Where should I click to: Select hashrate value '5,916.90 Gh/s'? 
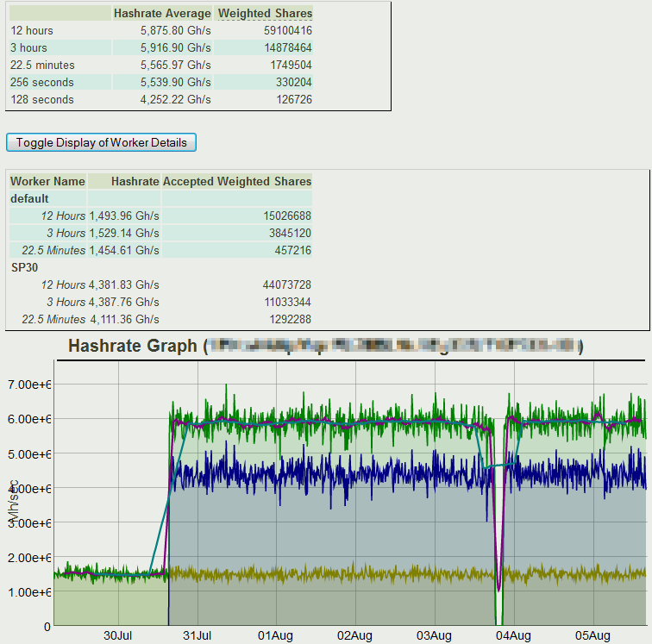pyautogui.click(x=175, y=47)
